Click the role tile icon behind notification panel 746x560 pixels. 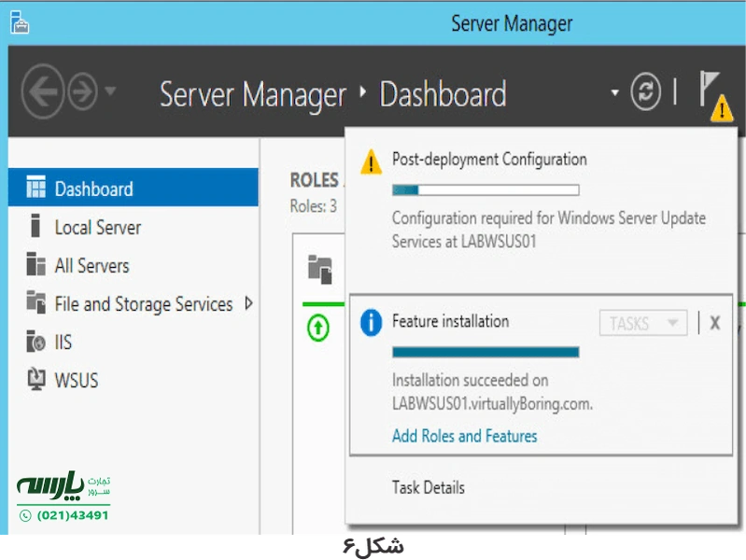pyautogui.click(x=320, y=269)
